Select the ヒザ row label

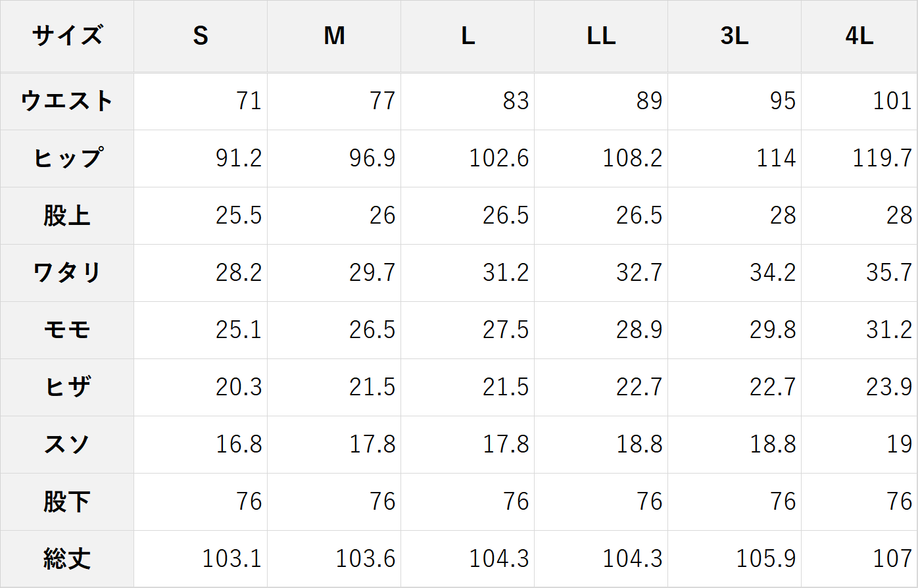[x=67, y=387]
